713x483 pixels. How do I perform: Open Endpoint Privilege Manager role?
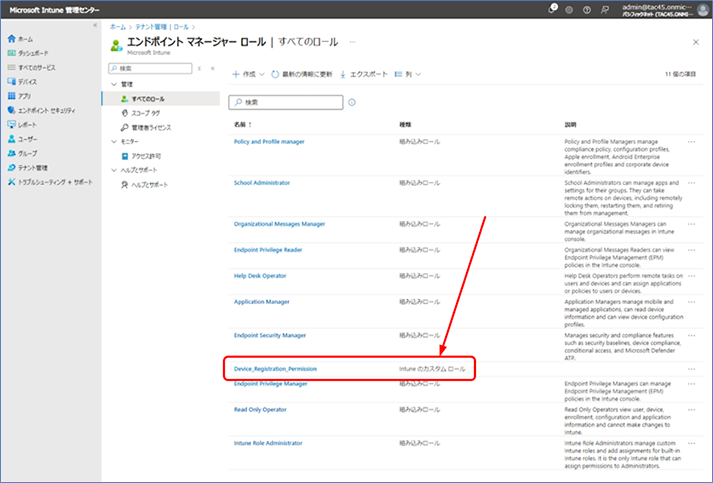(271, 384)
